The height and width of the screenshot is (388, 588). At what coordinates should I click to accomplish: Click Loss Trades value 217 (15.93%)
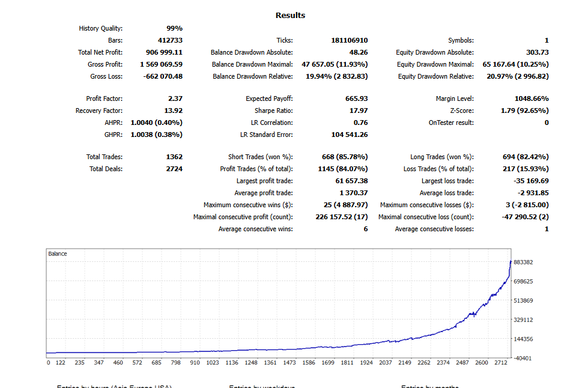point(526,169)
